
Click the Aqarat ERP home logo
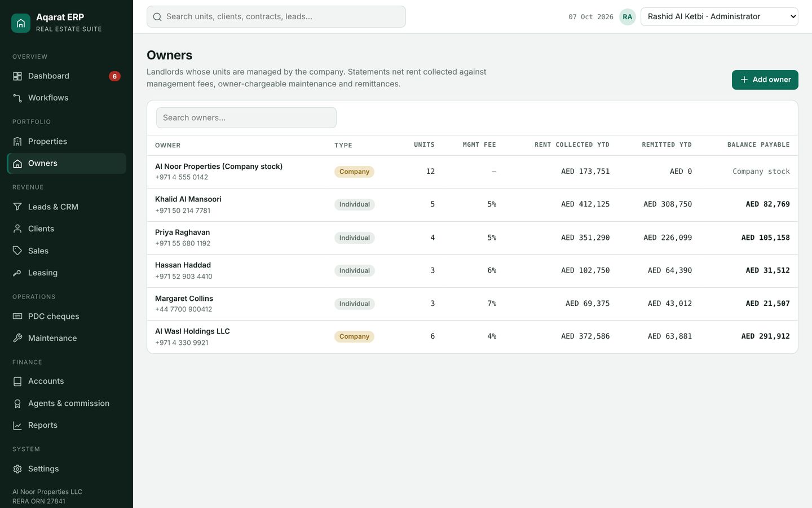21,23
